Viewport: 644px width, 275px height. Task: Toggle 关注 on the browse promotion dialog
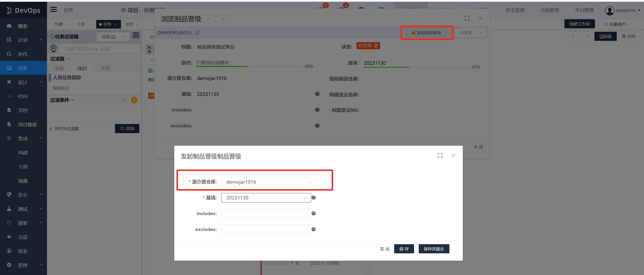(466, 32)
